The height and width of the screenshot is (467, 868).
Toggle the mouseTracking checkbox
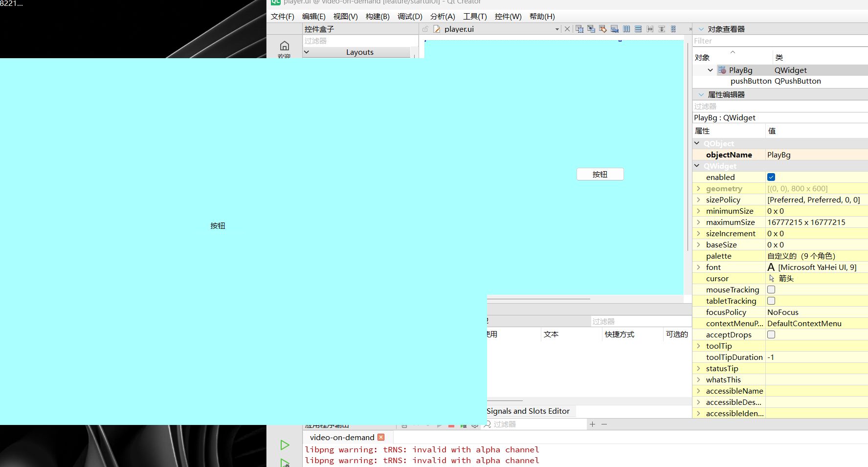point(771,289)
